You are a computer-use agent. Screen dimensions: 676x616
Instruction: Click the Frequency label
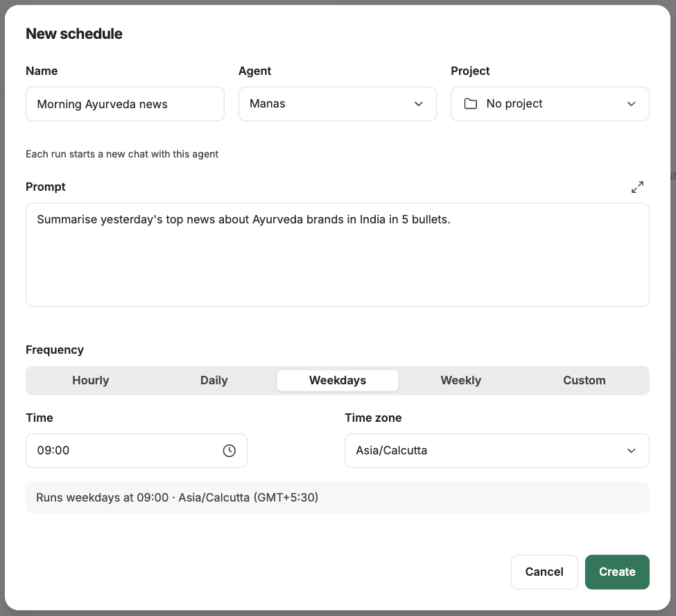coord(55,350)
